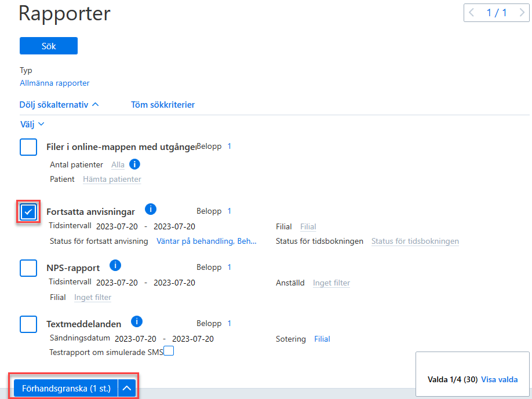Uncheck the Fortsatta anvisningar checkbox
This screenshot has height=399, width=532.
click(28, 212)
